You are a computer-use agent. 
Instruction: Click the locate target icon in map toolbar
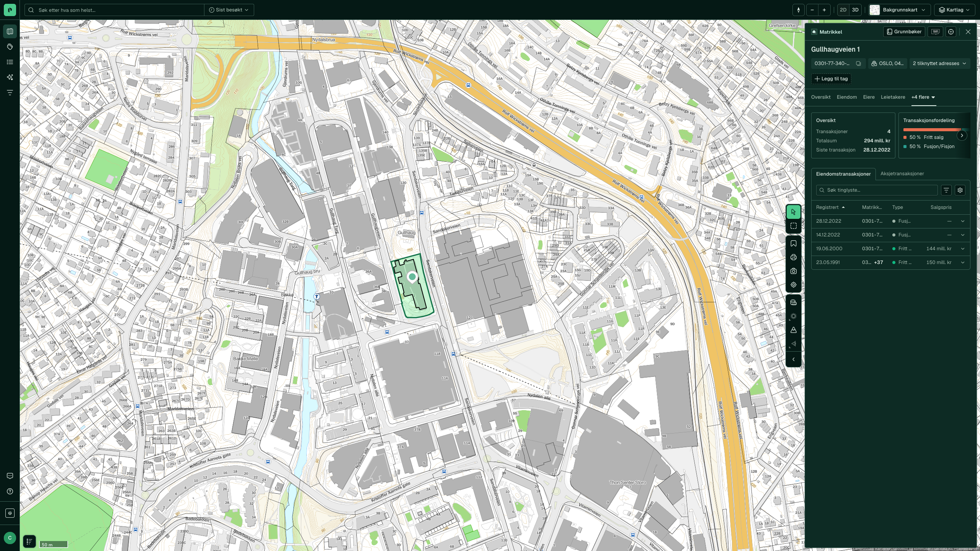[794, 285]
